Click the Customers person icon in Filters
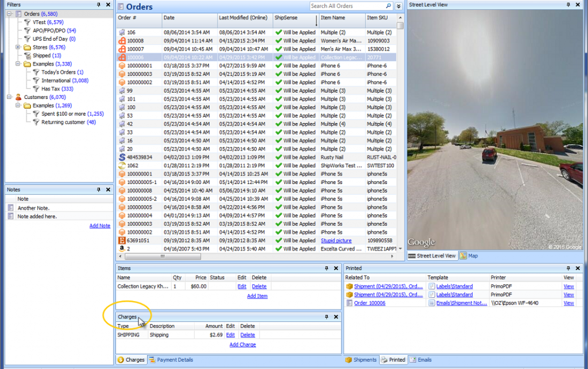The width and height of the screenshot is (588, 369). (18, 97)
